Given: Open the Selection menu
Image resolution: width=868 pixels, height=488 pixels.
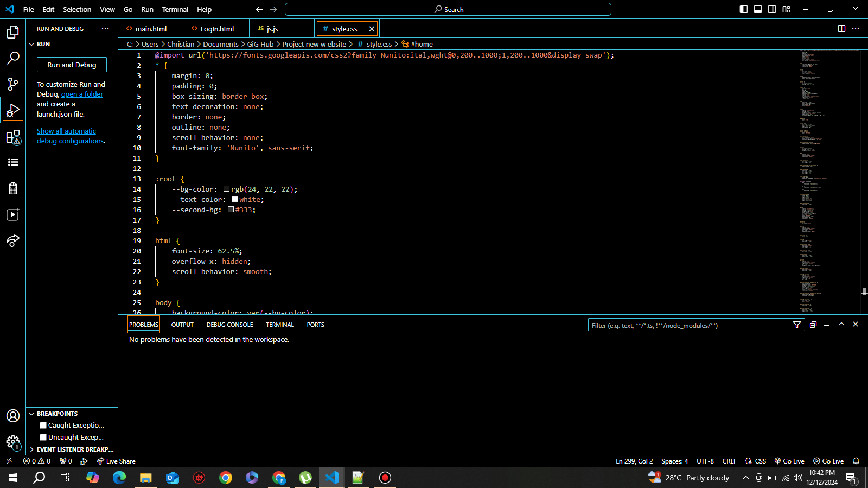Looking at the screenshot, I should 77,9.
